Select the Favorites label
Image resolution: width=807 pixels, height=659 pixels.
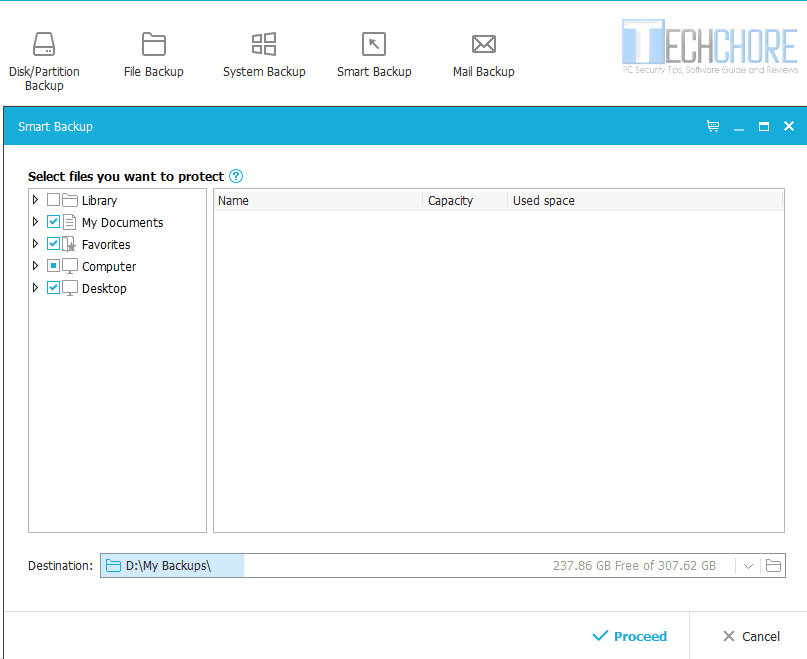[x=106, y=245]
